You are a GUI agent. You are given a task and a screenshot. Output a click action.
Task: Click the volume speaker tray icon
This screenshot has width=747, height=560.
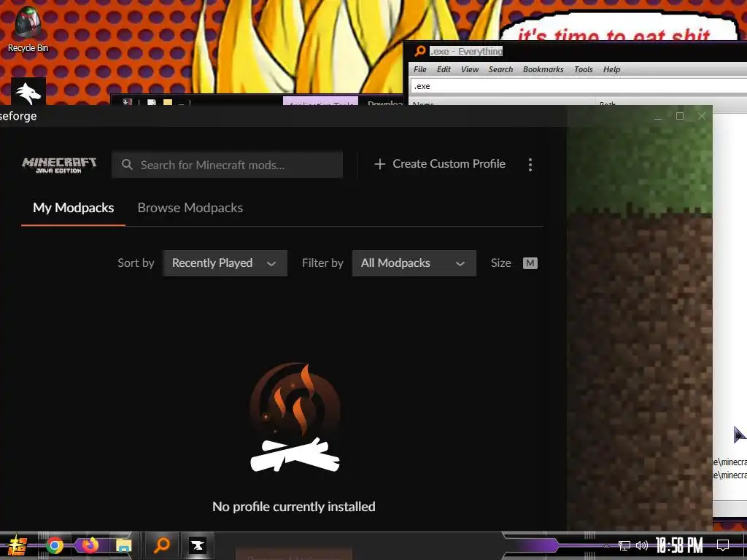[x=642, y=545]
